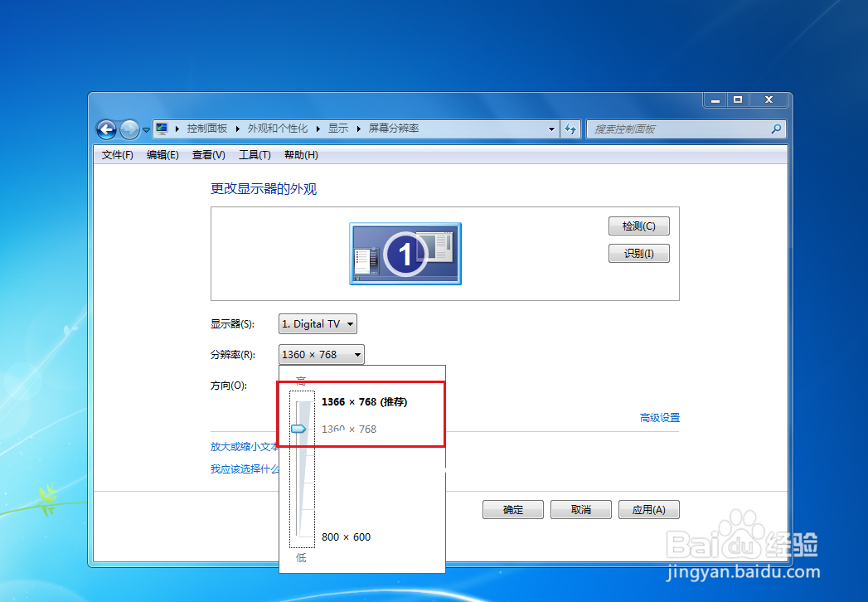
Task: Click the vertical resolution slider track
Action: (303, 468)
